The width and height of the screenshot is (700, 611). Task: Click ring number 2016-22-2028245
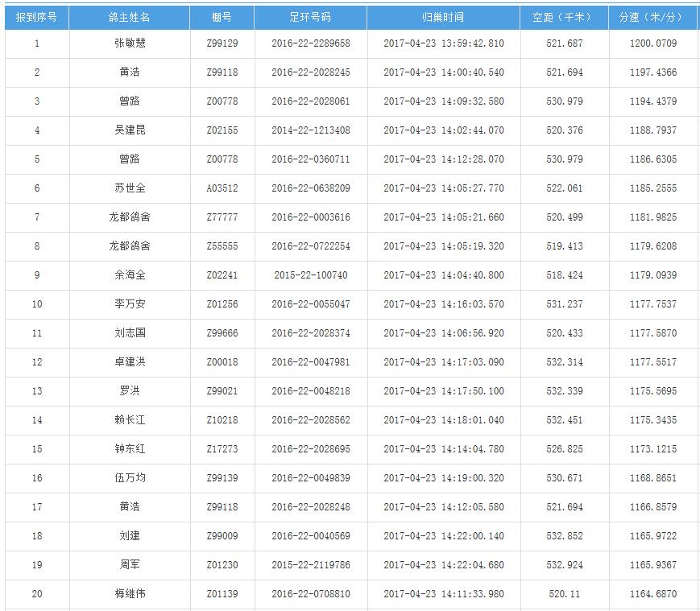(x=310, y=72)
